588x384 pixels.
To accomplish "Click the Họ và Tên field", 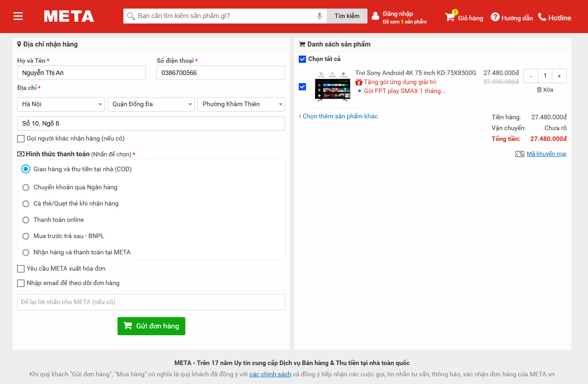I will click(x=81, y=73).
